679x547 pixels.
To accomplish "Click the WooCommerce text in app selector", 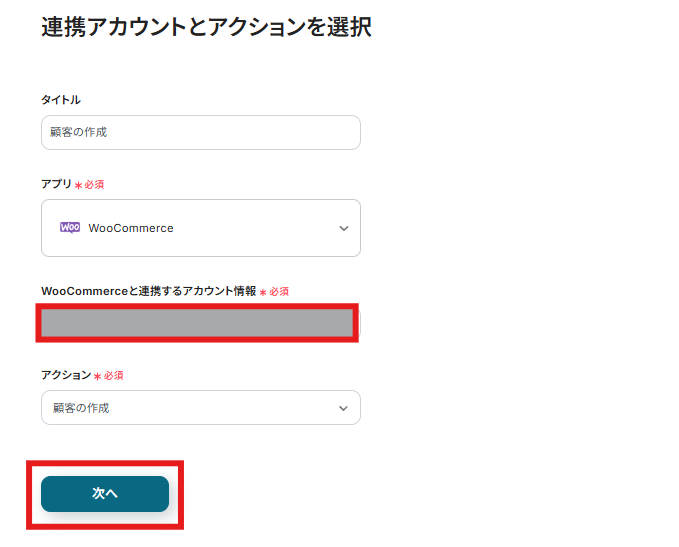I will coord(131,228).
